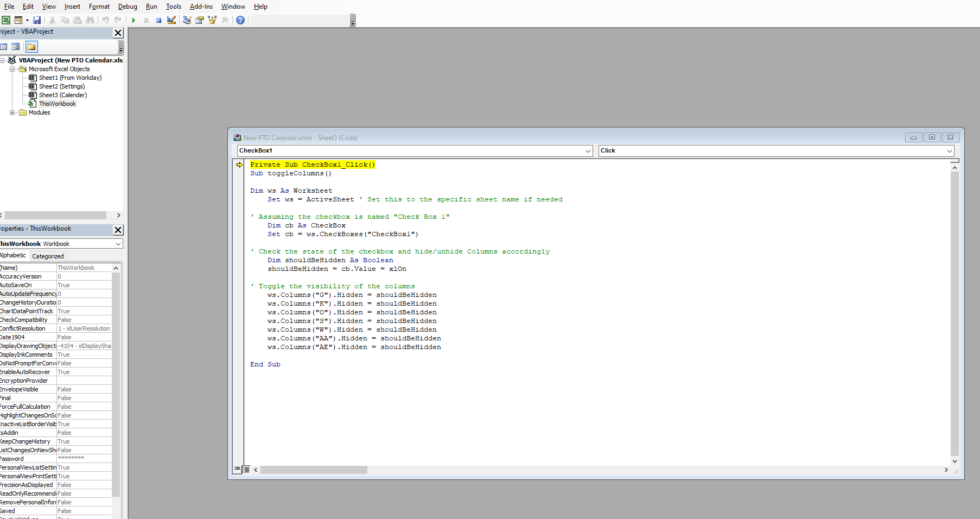Open the Toolbox hammer-wrench icon
The width and height of the screenshot is (980, 519).
[x=225, y=20]
